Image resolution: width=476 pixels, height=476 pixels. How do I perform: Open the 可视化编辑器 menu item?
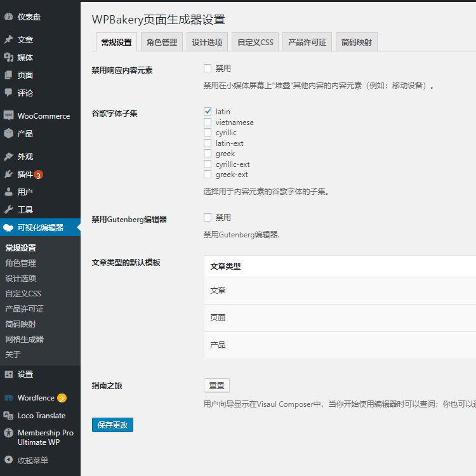41,227
